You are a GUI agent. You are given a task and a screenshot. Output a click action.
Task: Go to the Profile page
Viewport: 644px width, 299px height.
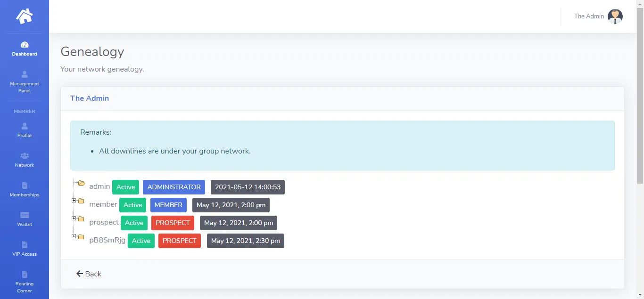[x=25, y=130]
